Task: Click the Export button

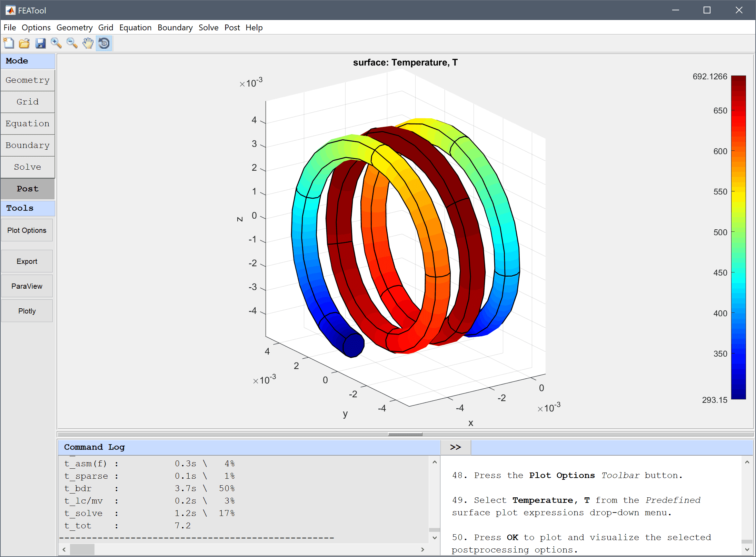Action: pyautogui.click(x=27, y=261)
